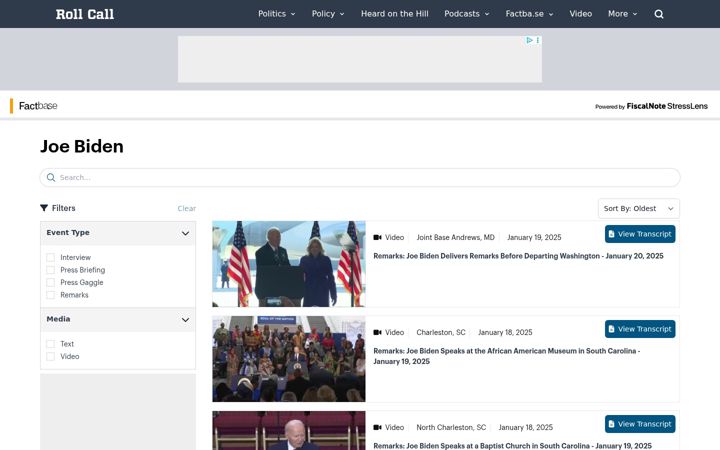Open thumbnail of Baptist Church speech
Viewport: 720px width, 450px height.
[289, 431]
